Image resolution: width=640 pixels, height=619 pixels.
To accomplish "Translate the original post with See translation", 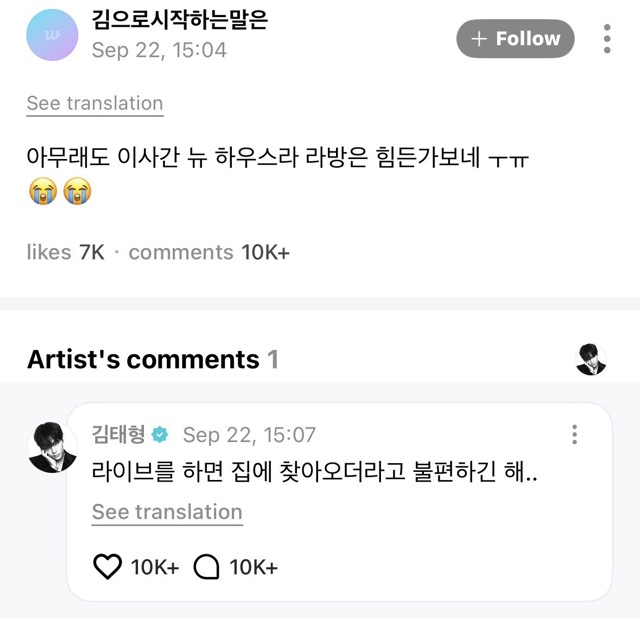I will coord(95,103).
